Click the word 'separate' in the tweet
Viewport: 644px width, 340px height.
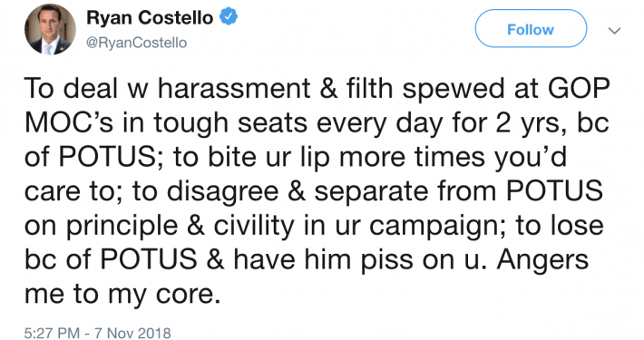tap(372, 192)
